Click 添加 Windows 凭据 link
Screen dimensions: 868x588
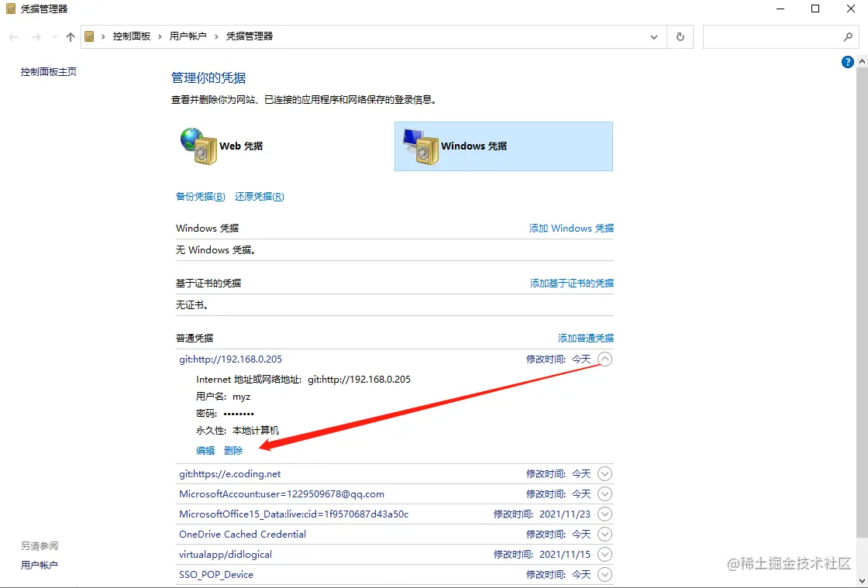571,228
